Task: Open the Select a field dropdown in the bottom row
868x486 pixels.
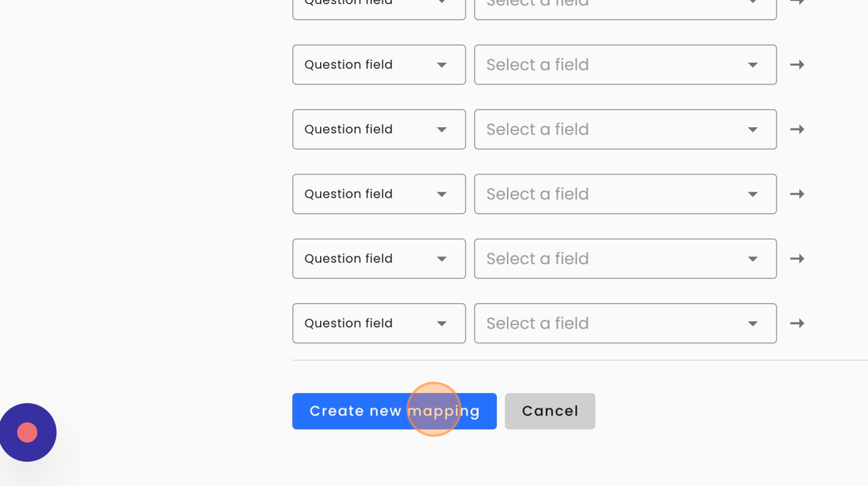Action: click(625, 323)
